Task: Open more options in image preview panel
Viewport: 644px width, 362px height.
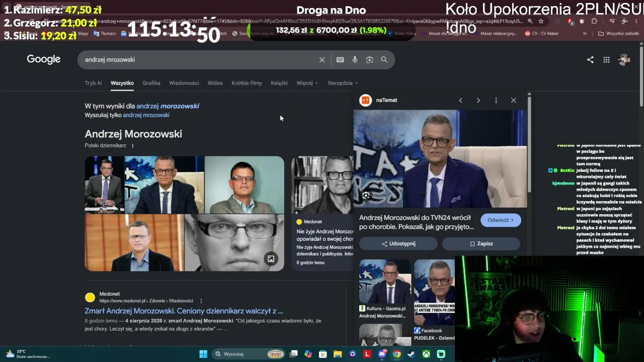Action: point(496,100)
